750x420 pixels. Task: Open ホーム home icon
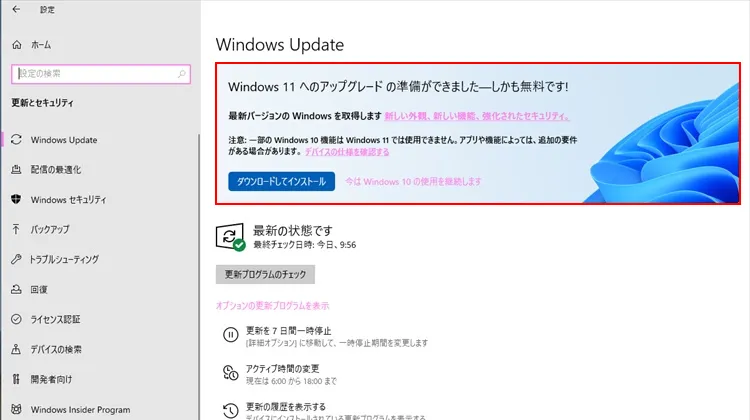coord(17,44)
